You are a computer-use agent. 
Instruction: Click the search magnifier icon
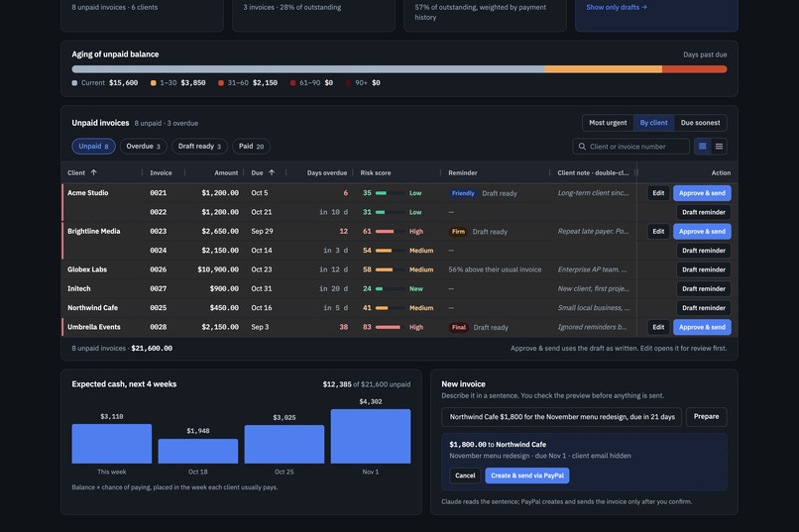click(x=582, y=147)
